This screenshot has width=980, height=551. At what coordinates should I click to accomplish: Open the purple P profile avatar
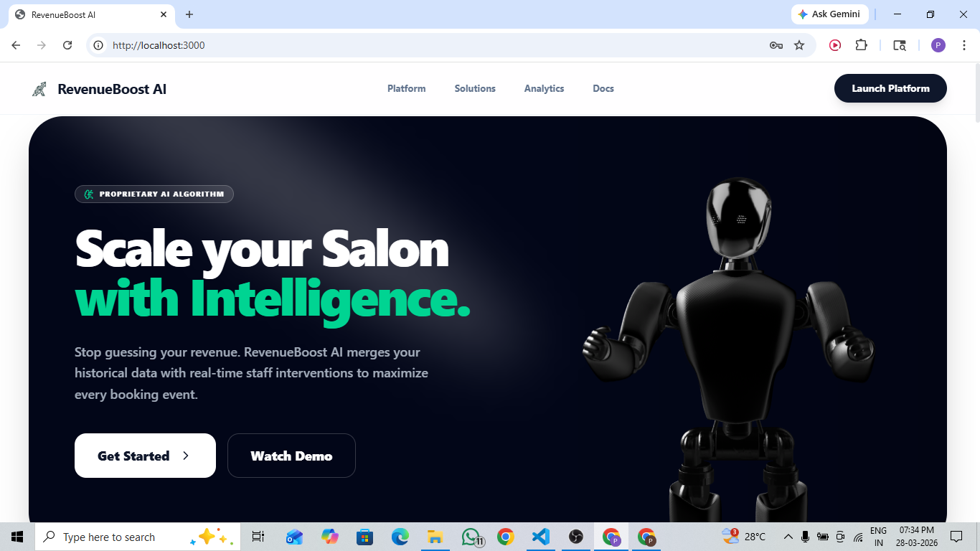pyautogui.click(x=938, y=45)
